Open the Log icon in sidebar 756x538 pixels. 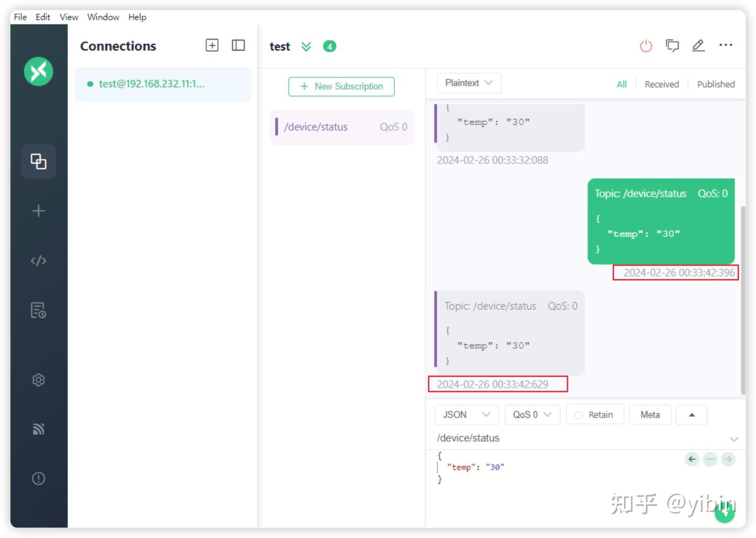pos(38,310)
